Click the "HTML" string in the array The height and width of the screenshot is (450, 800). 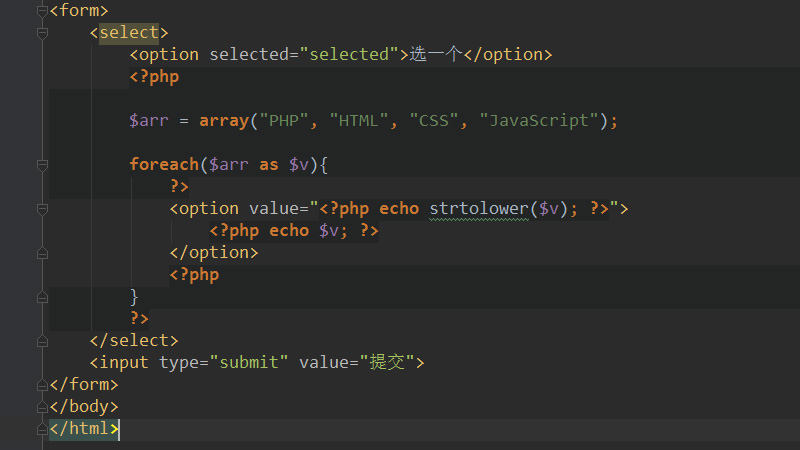click(359, 120)
